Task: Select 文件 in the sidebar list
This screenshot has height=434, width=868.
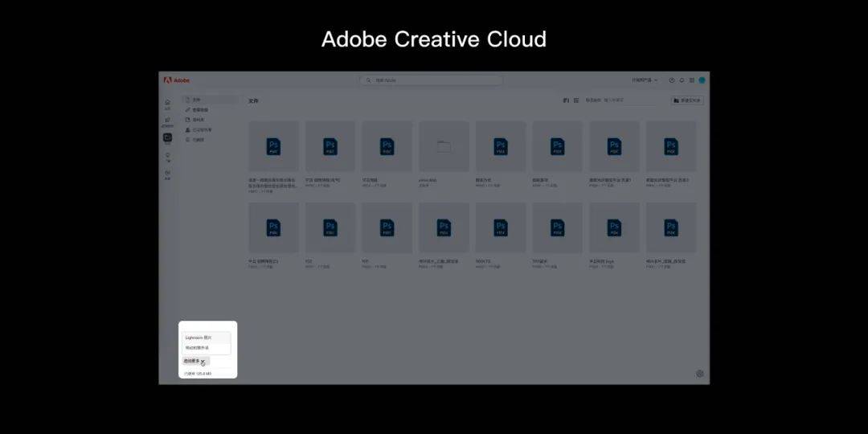Action: (196, 100)
